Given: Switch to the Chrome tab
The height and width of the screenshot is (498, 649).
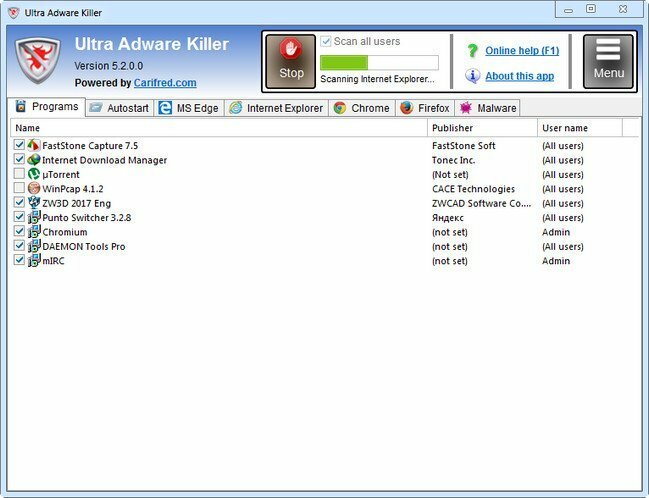Looking at the screenshot, I should coord(361,108).
